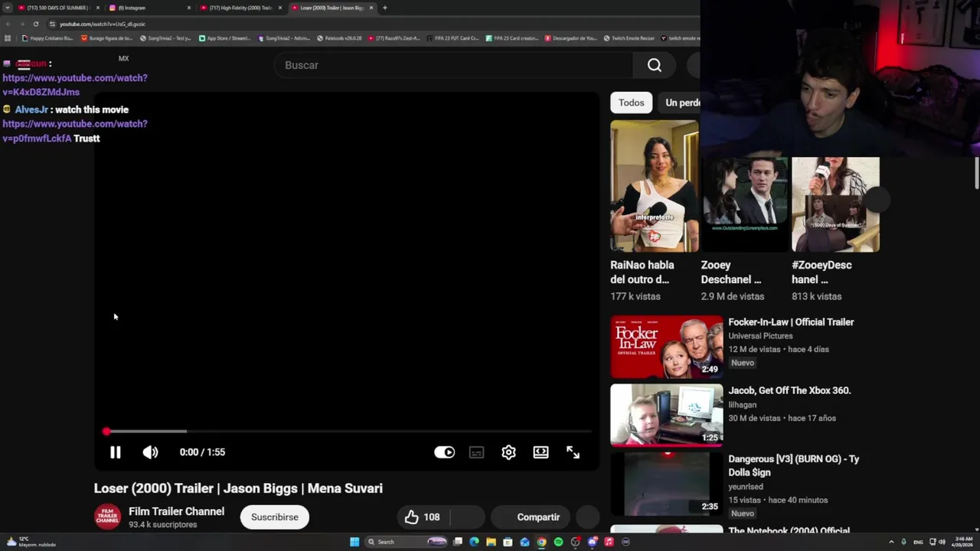
Task: Click the Compartir share button
Action: point(532,517)
